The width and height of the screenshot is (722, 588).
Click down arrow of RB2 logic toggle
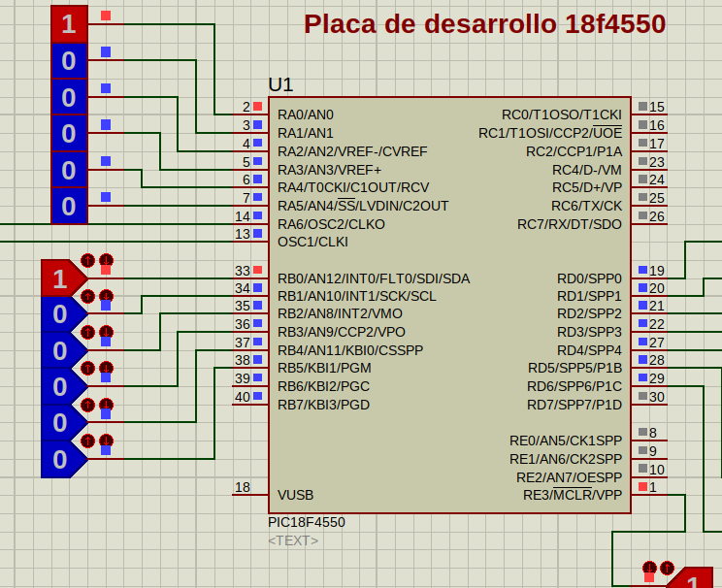tap(106, 332)
